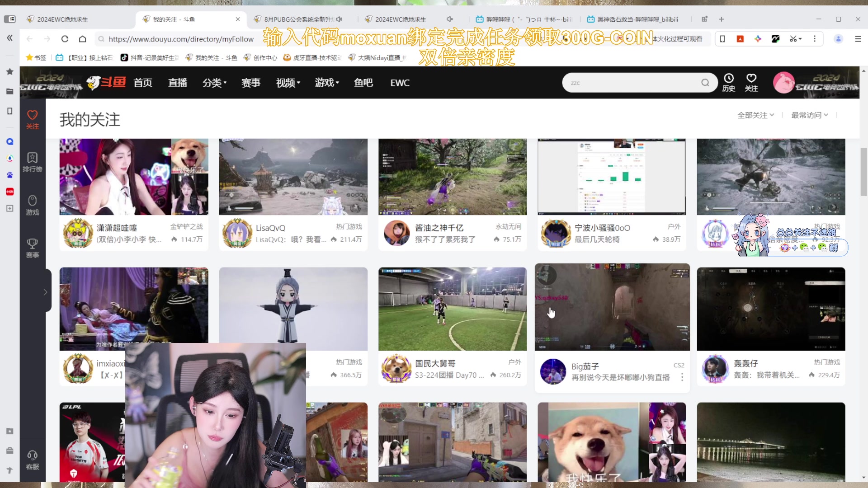Open the tab list button
This screenshot has width=868, height=488.
pyautogui.click(x=704, y=19)
